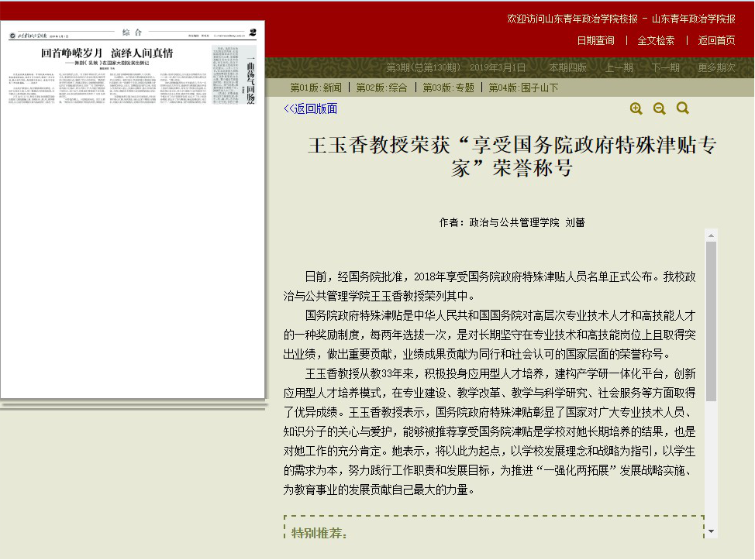This screenshot has width=755, height=560.
Task: Go to 返回首页 home page
Action: [716, 40]
